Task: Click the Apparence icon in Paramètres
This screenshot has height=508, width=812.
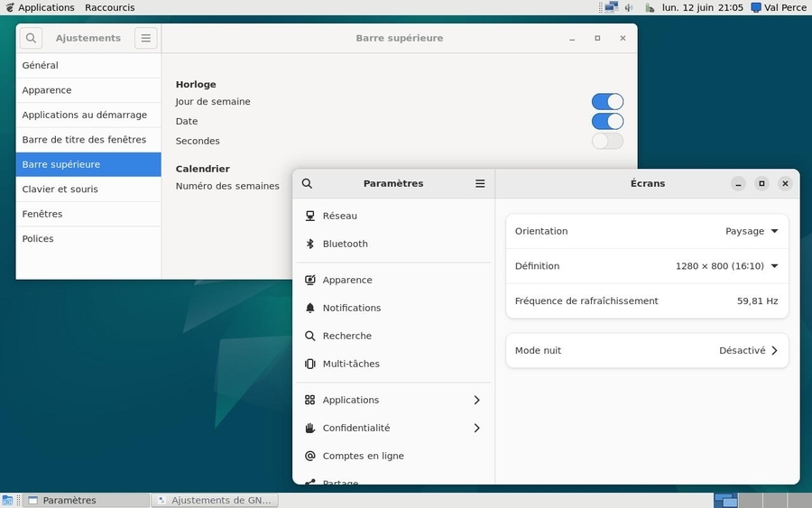Action: (x=309, y=280)
